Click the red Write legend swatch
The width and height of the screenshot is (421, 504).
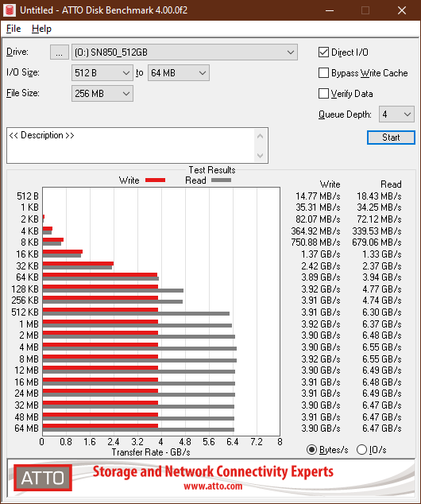coord(155,180)
